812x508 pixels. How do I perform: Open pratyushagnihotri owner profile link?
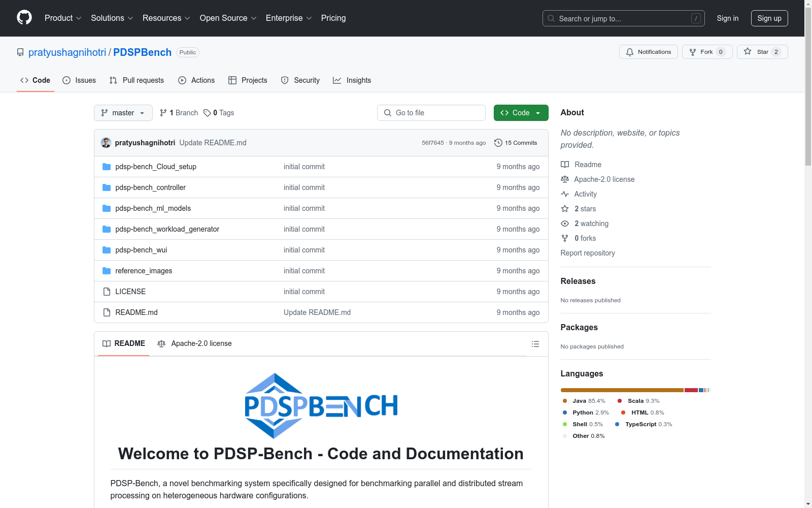coord(67,52)
